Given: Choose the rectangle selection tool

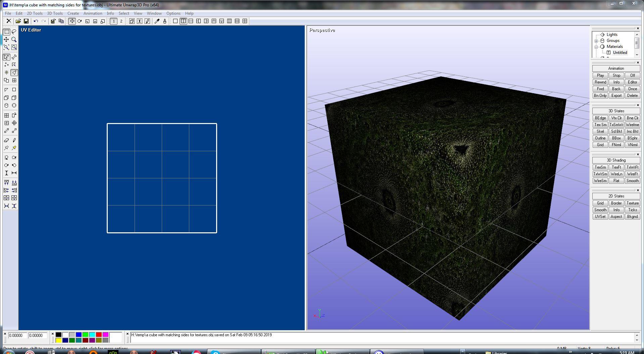Looking at the screenshot, I should [x=6, y=32].
